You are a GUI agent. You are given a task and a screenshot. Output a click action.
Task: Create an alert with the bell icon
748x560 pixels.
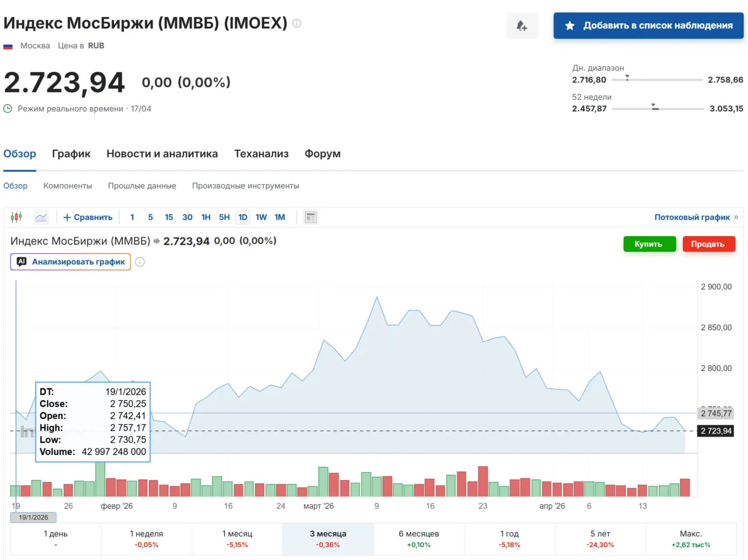(x=522, y=26)
